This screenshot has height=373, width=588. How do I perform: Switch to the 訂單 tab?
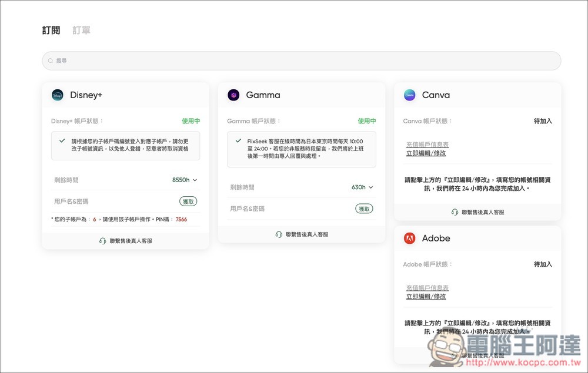click(x=82, y=29)
